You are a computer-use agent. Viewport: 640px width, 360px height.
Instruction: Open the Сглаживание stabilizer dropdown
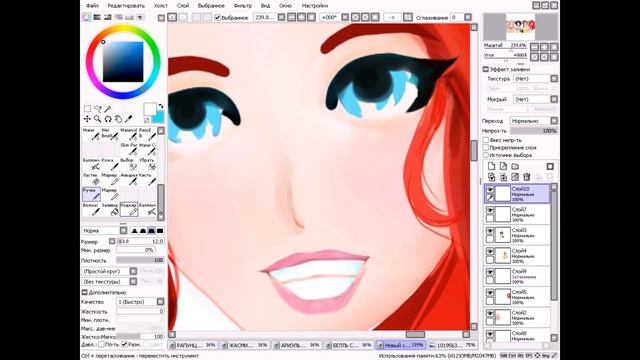point(468,17)
